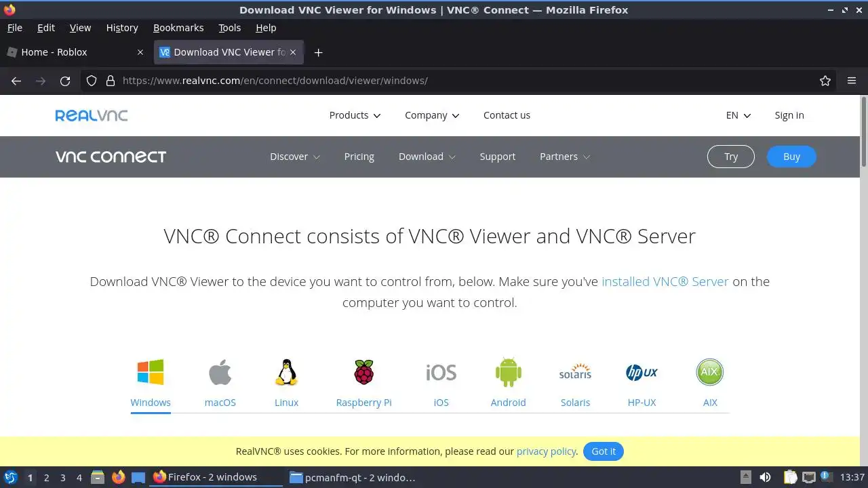Viewport: 868px width, 488px height.
Task: View site security via the padlock icon
Action: click(111, 81)
